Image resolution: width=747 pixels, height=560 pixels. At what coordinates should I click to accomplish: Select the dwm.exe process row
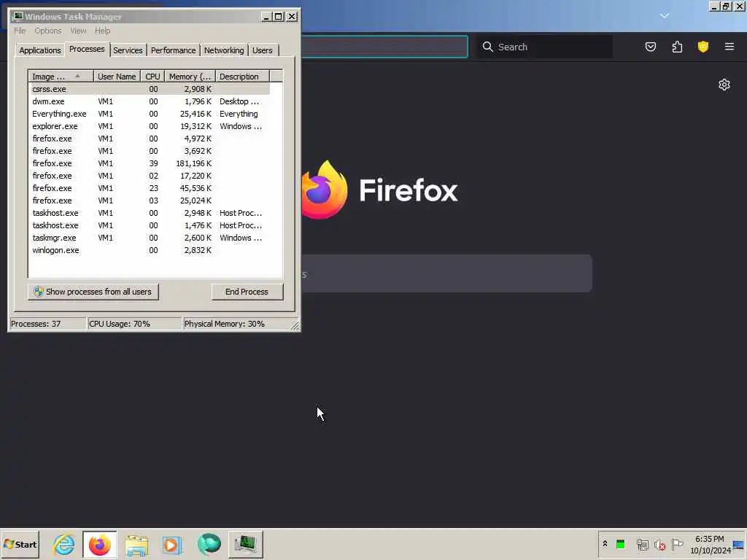point(150,101)
